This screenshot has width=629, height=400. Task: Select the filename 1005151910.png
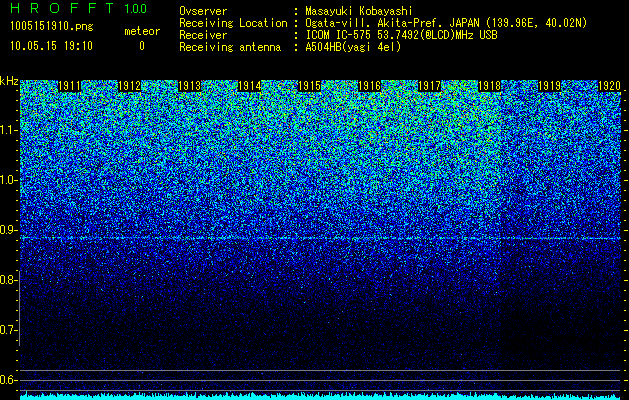point(52,26)
